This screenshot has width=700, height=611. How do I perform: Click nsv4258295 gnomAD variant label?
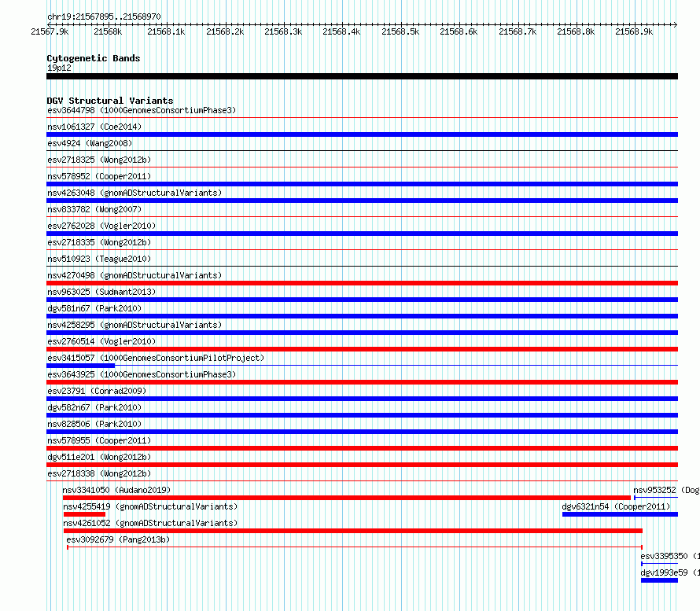pos(134,325)
